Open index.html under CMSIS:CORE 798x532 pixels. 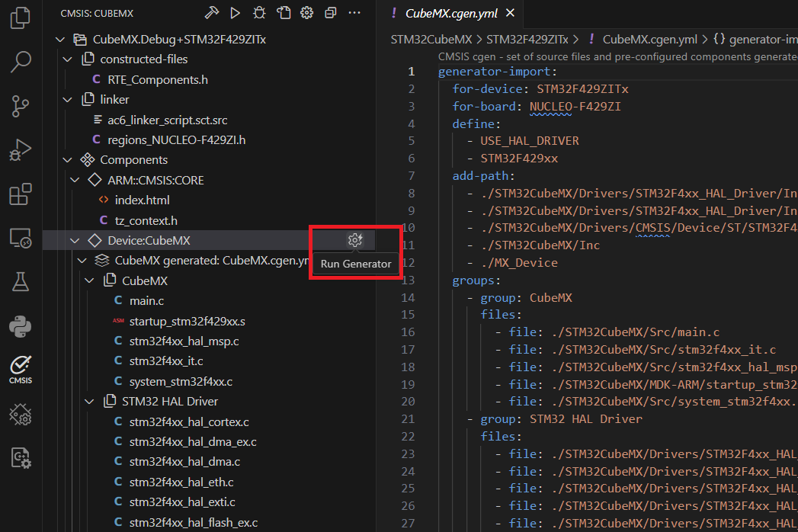[x=142, y=200]
